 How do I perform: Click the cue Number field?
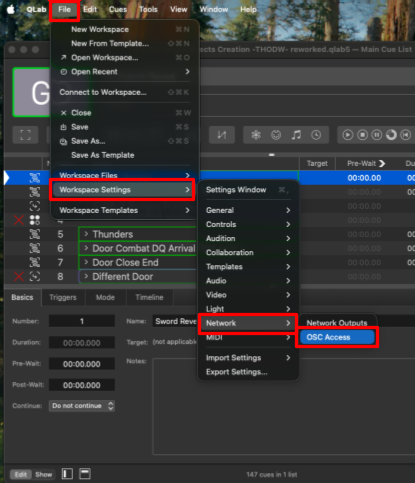82,321
